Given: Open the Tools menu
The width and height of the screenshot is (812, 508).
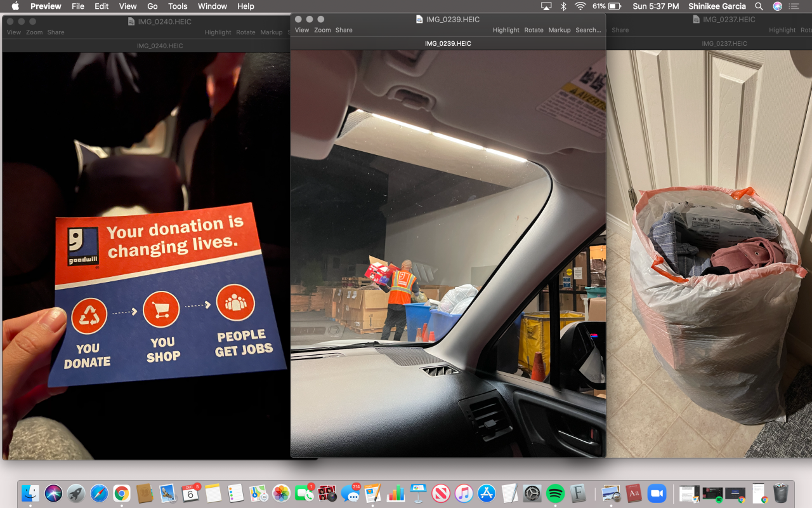Looking at the screenshot, I should [x=178, y=6].
